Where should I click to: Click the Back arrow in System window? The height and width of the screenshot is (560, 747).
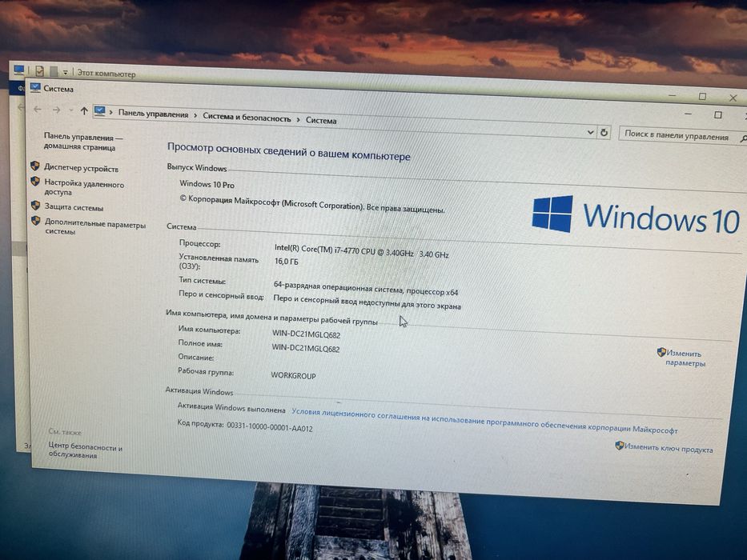click(x=37, y=110)
